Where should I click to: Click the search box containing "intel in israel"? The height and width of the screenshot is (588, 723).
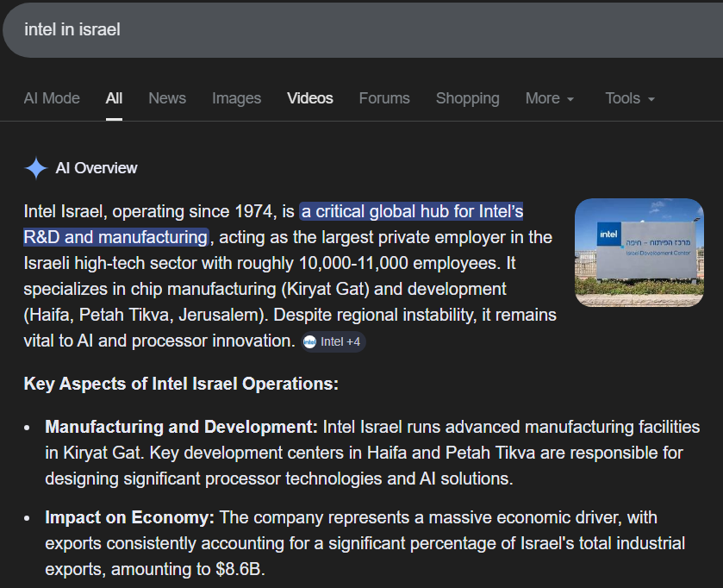[345, 30]
